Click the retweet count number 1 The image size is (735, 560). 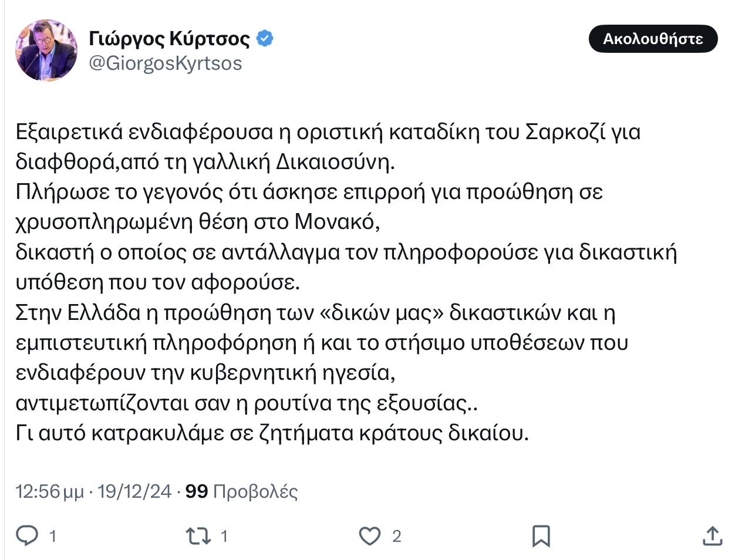coord(224,536)
